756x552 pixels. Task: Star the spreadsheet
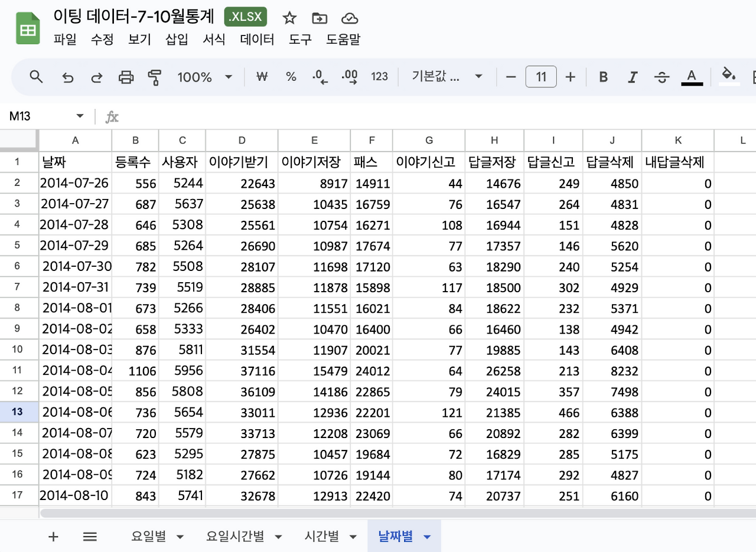289,18
